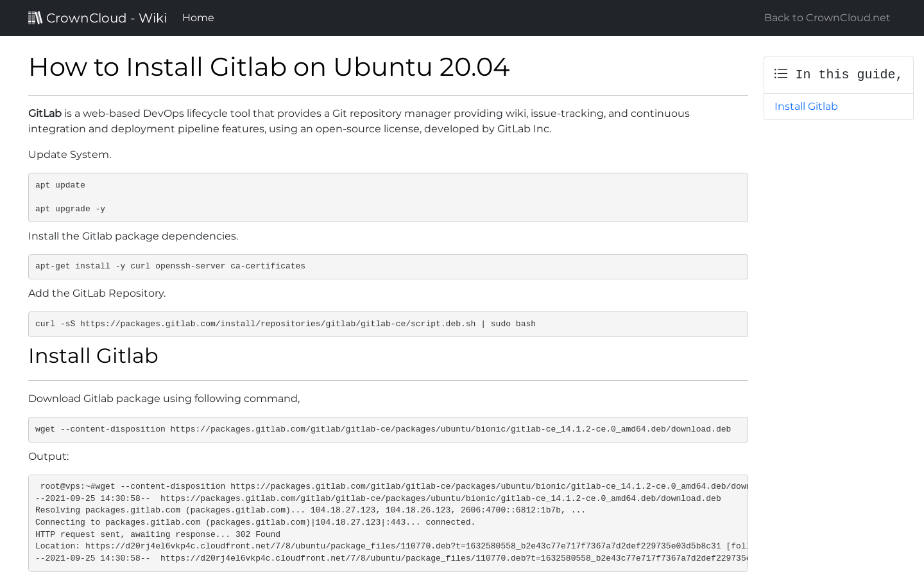Click the dark navigation bar area

(449, 17)
